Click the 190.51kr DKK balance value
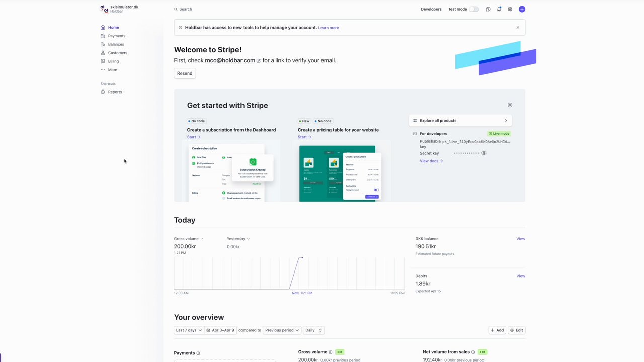Image resolution: width=644 pixels, height=362 pixels. pyautogui.click(x=425, y=247)
